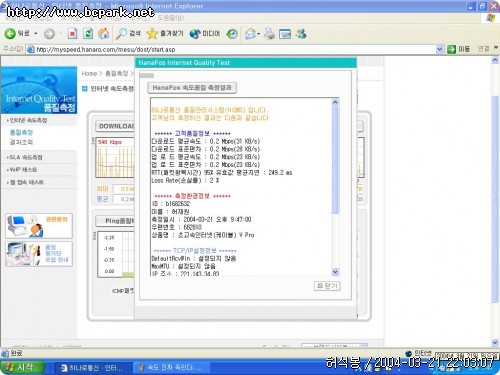Viewport: 500px width, 375px height.
Task: Click the Edit page toolbar icon
Action: (285, 33)
